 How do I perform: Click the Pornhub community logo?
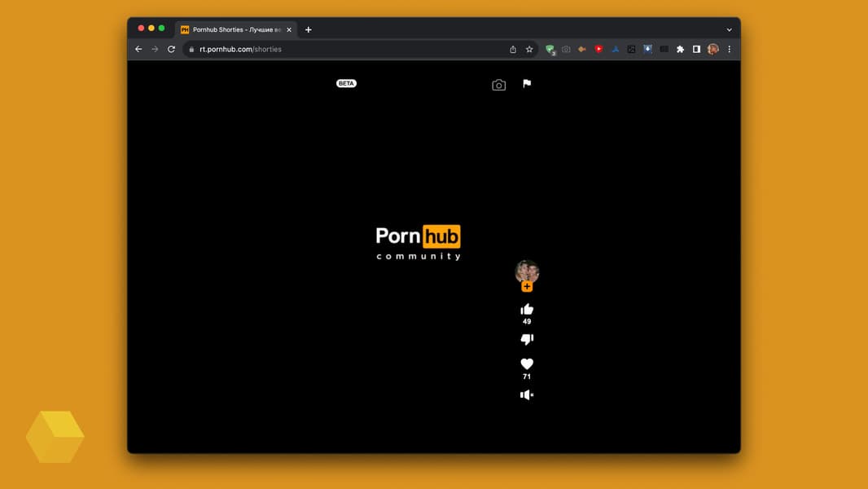click(419, 243)
